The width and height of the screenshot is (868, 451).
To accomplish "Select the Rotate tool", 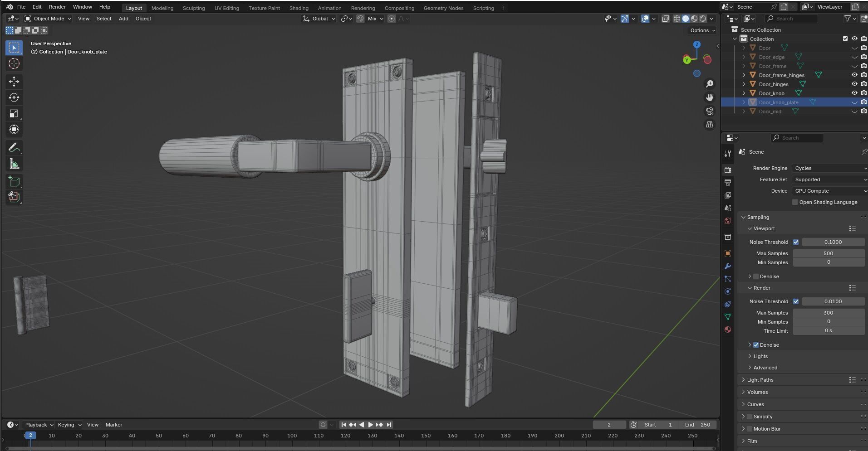I will 14,97.
